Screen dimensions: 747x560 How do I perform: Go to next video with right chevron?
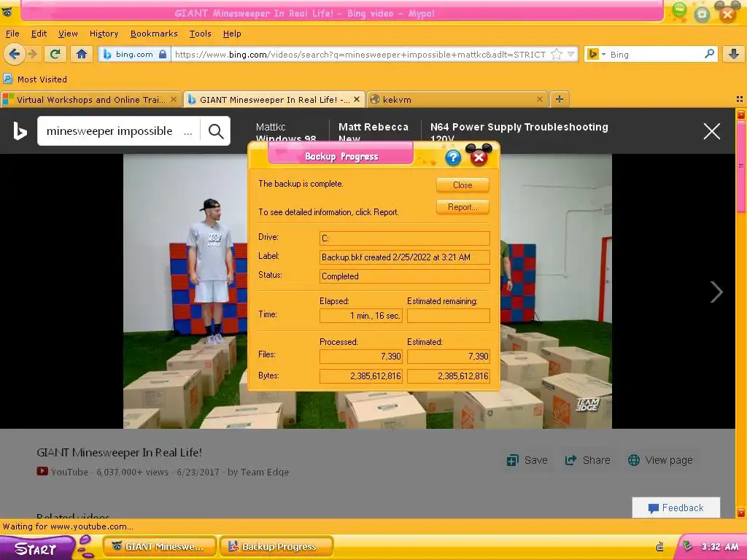(716, 292)
